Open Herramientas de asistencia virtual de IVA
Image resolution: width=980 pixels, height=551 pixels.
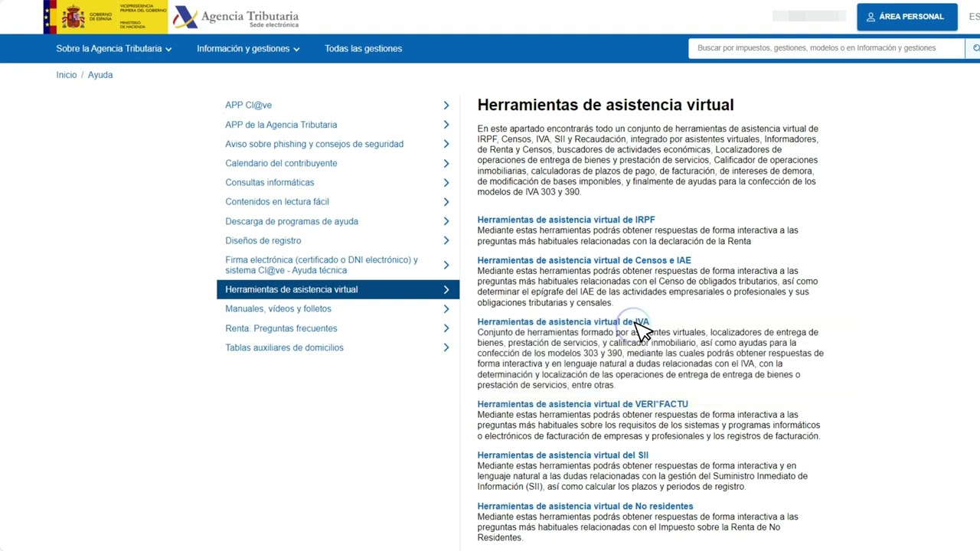click(x=563, y=321)
